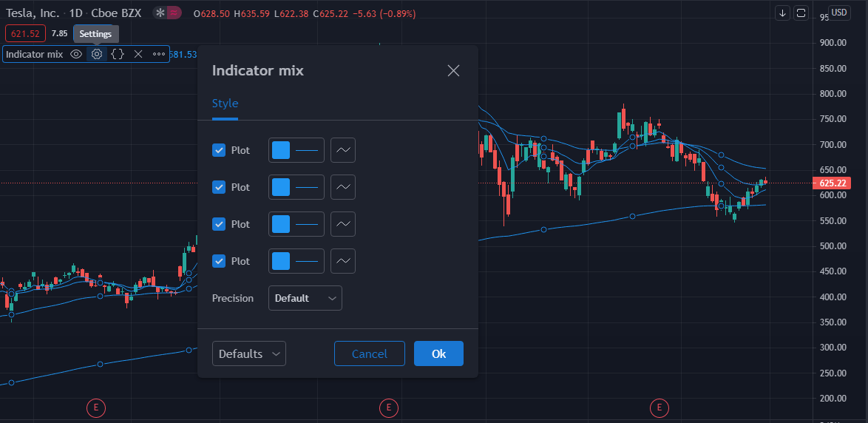The height and width of the screenshot is (423, 868).
Task: Open the three-dot More menu in legend
Action: pos(159,54)
